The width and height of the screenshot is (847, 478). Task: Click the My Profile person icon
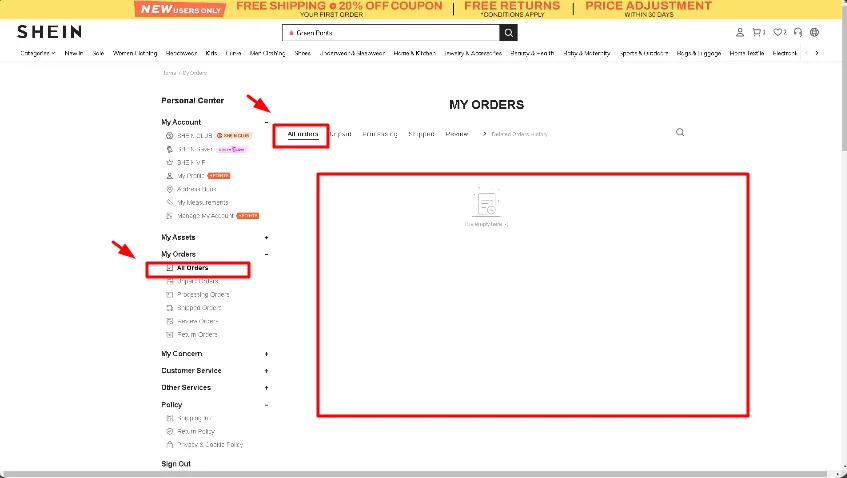coord(169,176)
